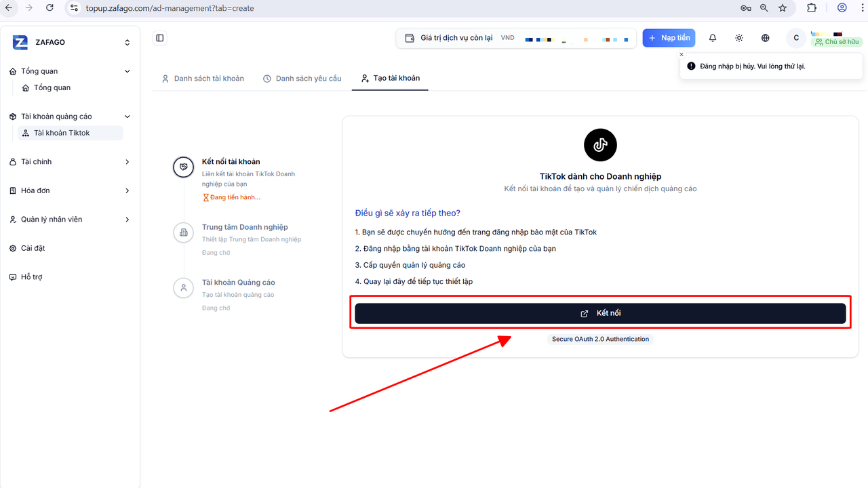
Task: Open the user avatar labeled C
Action: (x=796, y=38)
